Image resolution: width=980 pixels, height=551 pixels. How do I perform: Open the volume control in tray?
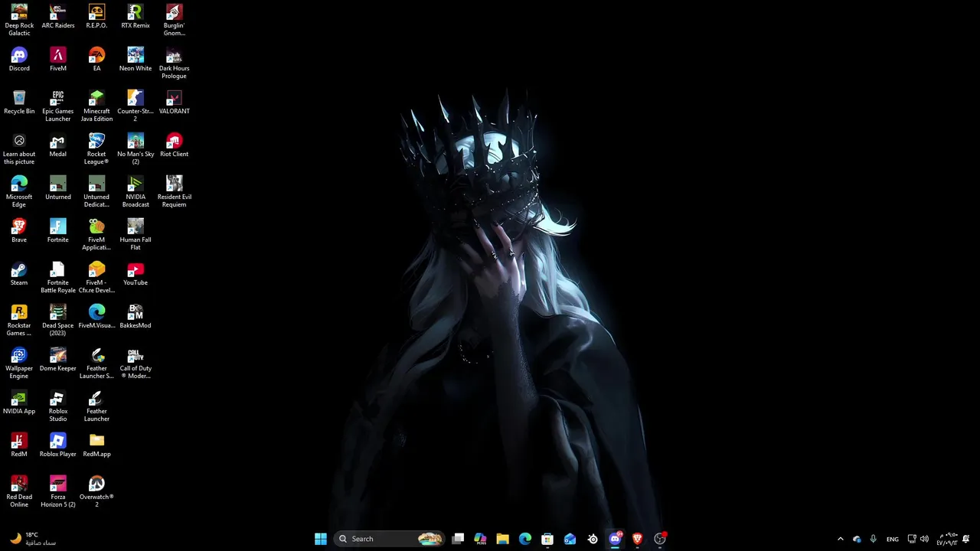click(x=924, y=539)
